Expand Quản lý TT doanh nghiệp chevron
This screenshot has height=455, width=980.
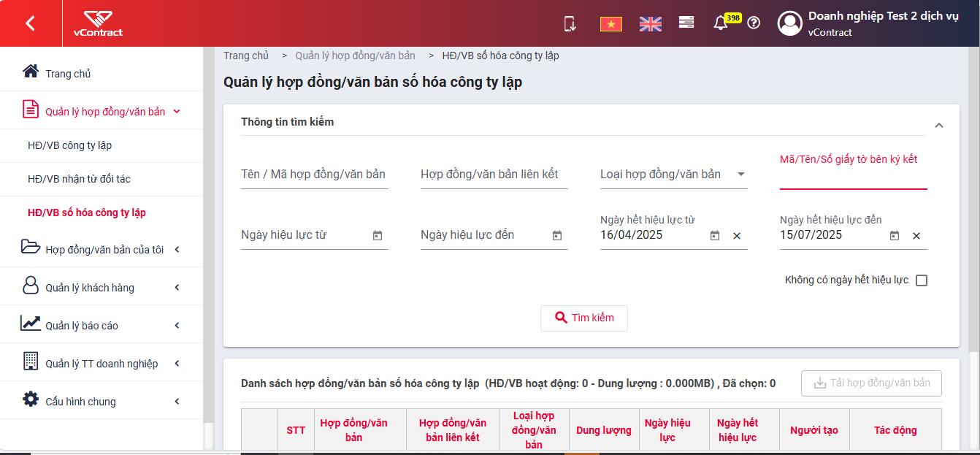pos(177,364)
